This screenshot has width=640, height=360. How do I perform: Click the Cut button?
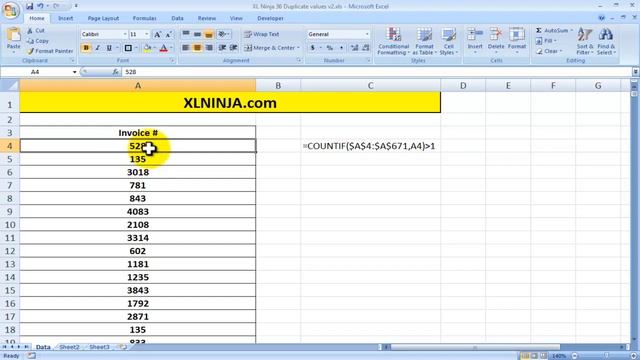click(x=36, y=31)
